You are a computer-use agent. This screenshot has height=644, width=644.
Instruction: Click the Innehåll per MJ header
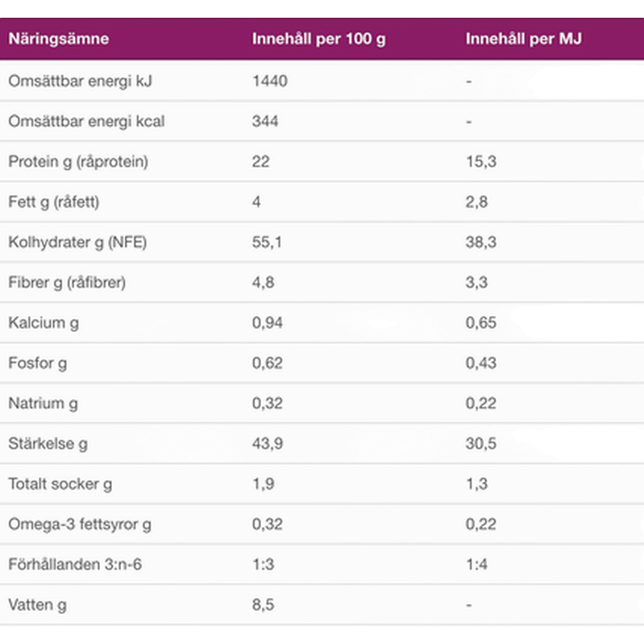click(523, 39)
